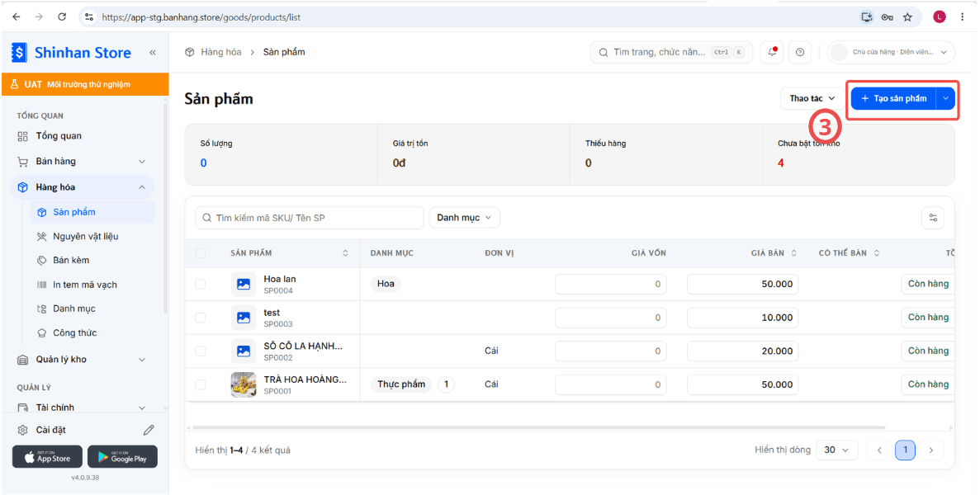
Task: Tick the checkbox for test row
Action: 201,318
